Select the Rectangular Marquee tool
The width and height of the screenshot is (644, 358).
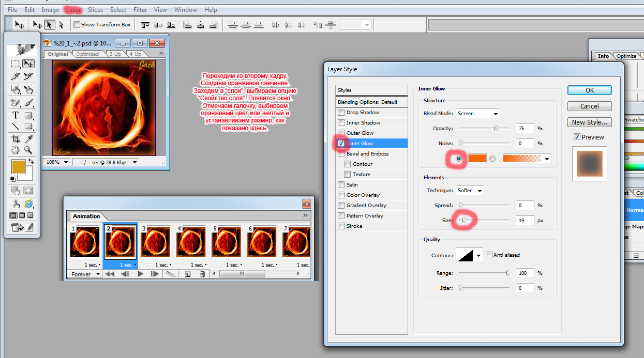(16, 64)
